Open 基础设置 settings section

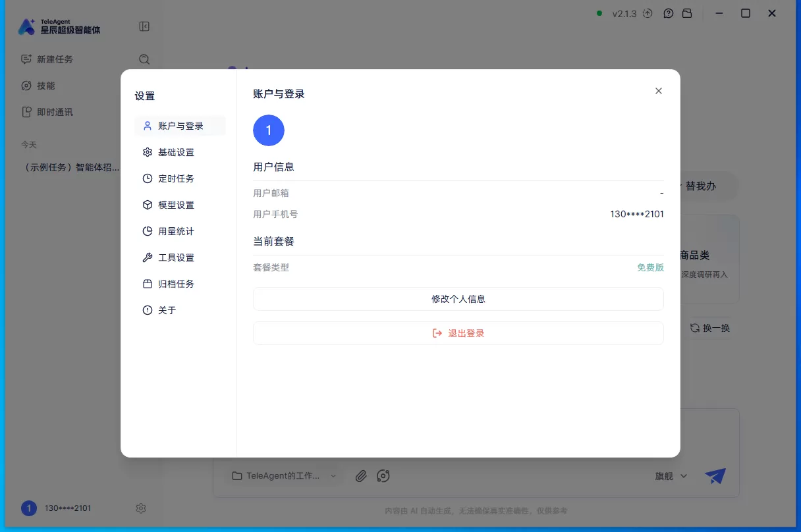180,152
